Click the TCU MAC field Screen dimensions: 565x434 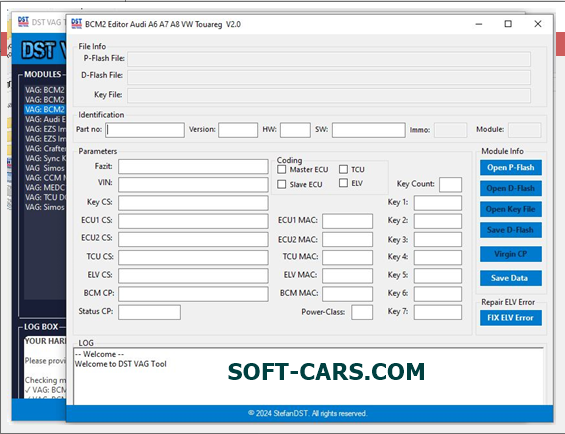coord(347,257)
